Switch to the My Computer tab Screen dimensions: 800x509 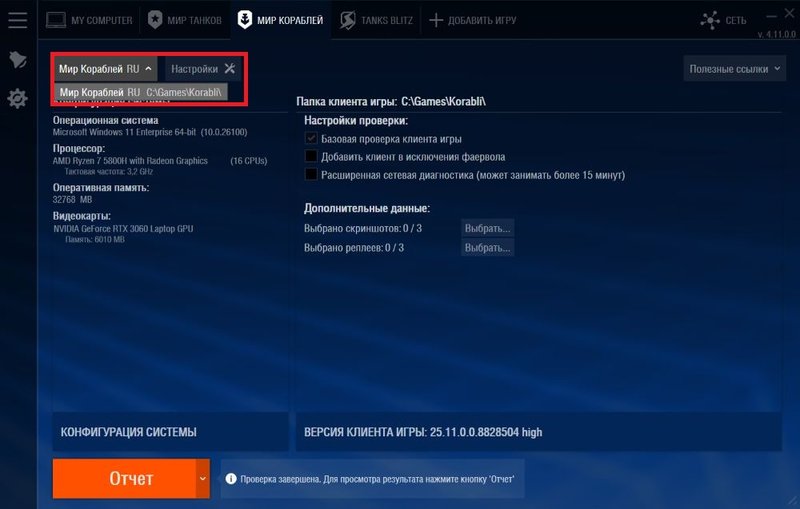point(88,19)
